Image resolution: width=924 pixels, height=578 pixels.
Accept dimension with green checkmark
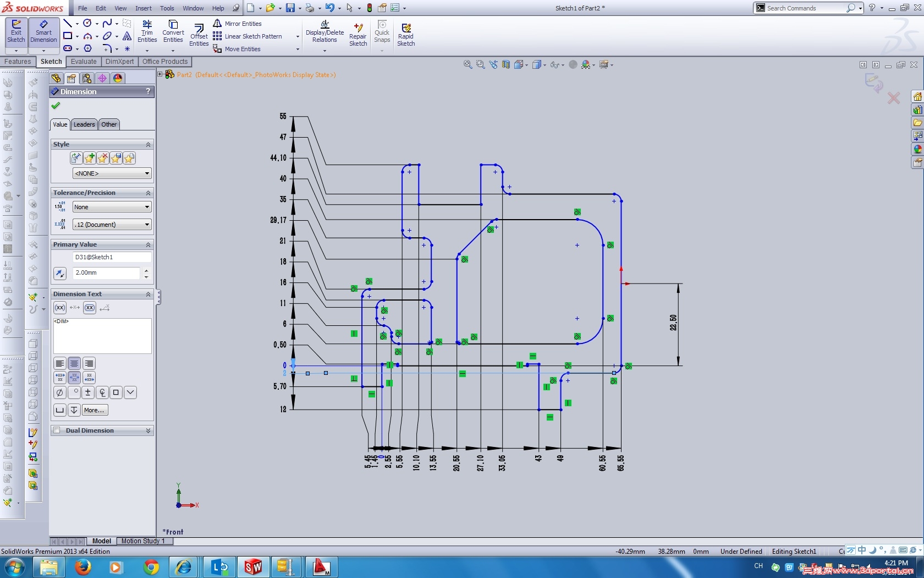56,106
